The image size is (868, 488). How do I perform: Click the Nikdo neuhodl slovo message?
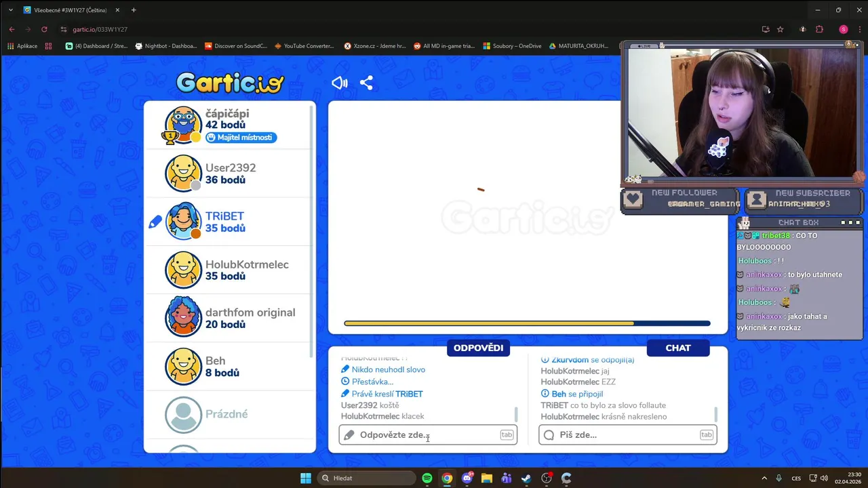pos(383,369)
